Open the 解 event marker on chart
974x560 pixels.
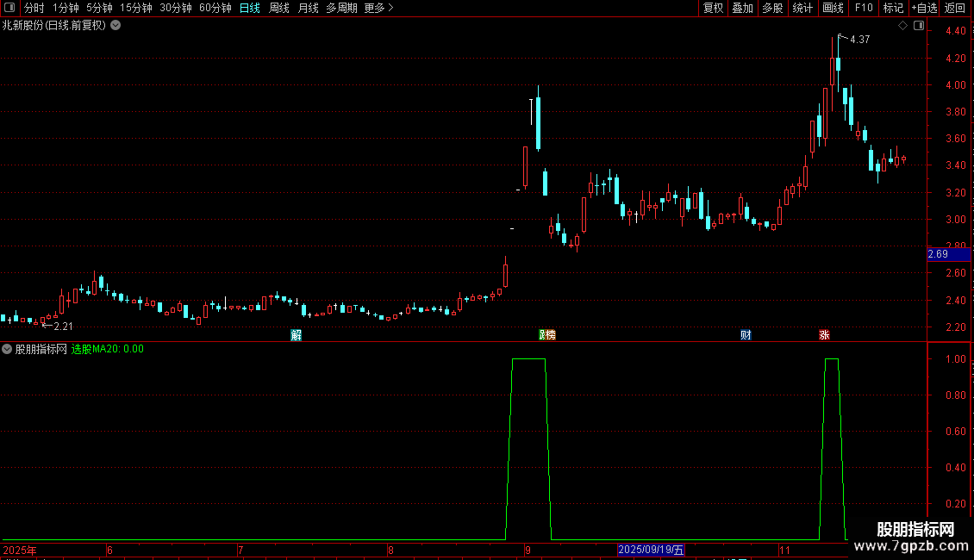[297, 335]
